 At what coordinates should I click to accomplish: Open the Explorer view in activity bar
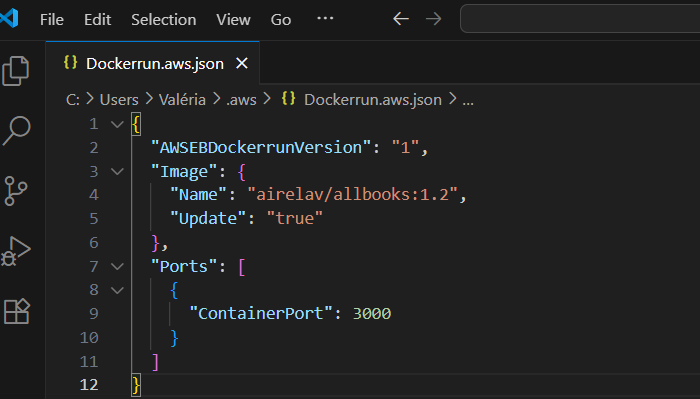16,71
